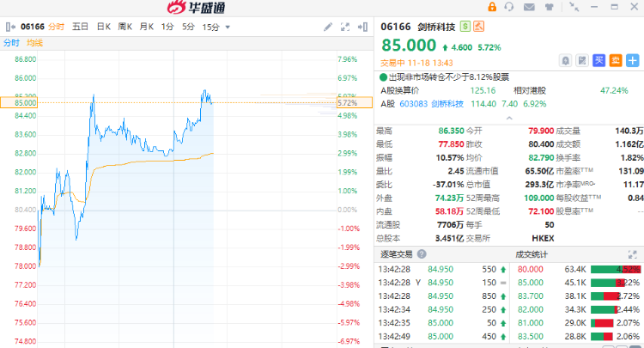Viewport: 644px width, 348px height.
Task: Click the 今开 value 79.900
Action: point(541,131)
